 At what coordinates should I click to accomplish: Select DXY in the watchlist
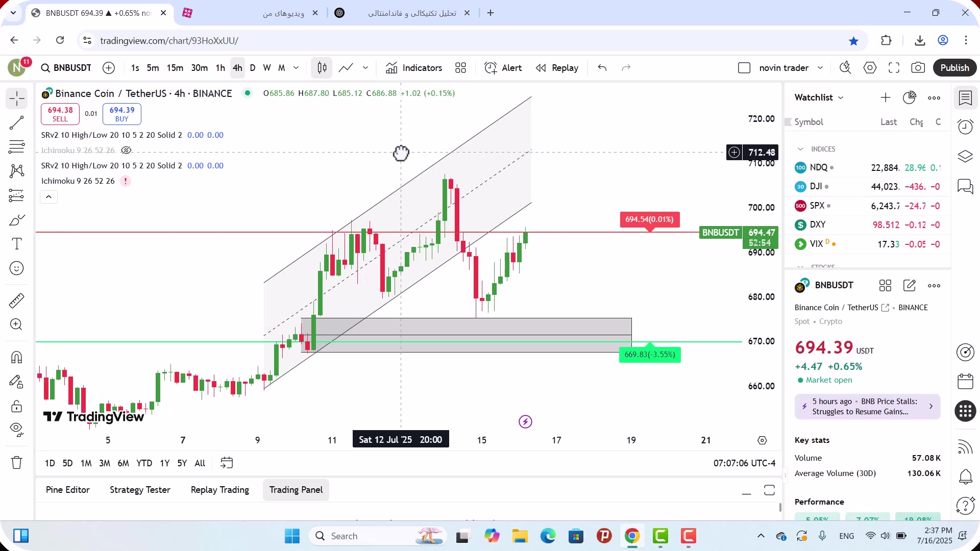point(868,224)
